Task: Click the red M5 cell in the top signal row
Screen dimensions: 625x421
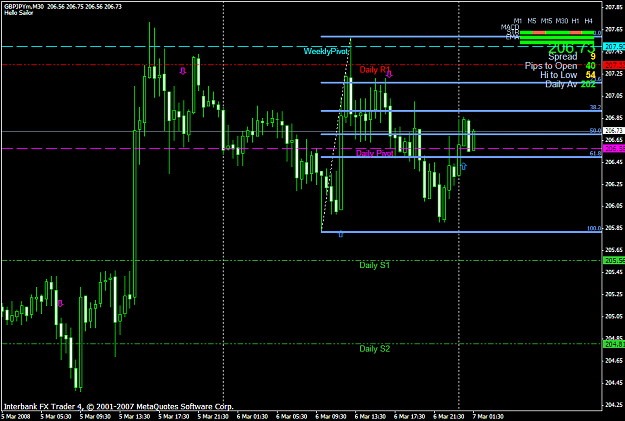Action: click(x=539, y=33)
